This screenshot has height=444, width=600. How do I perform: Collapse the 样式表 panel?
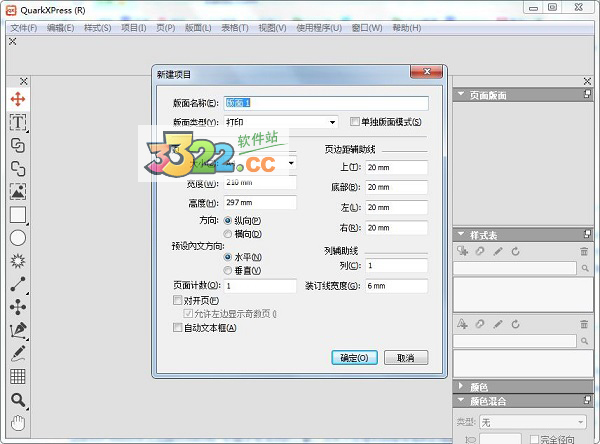(x=461, y=234)
